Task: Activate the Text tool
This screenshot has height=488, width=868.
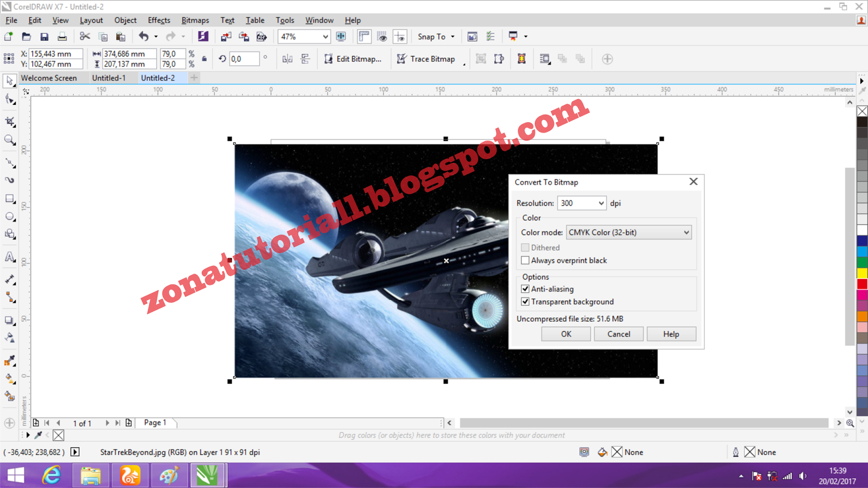Action: pyautogui.click(x=10, y=257)
